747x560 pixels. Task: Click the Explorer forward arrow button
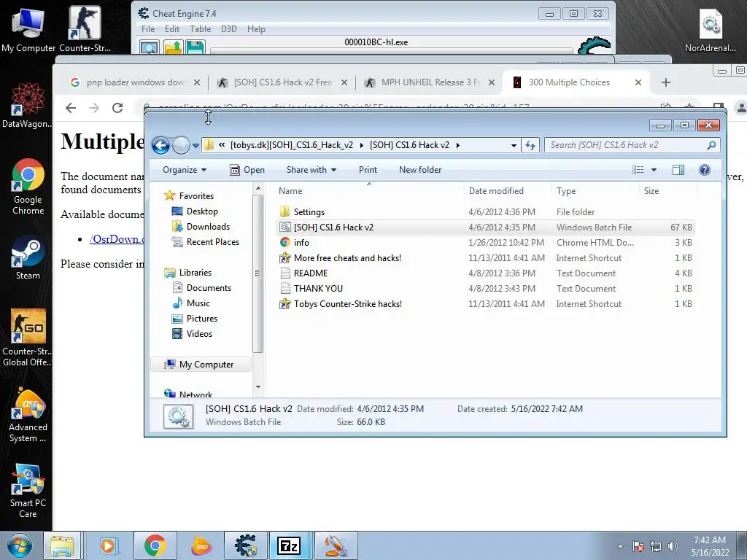click(x=181, y=145)
